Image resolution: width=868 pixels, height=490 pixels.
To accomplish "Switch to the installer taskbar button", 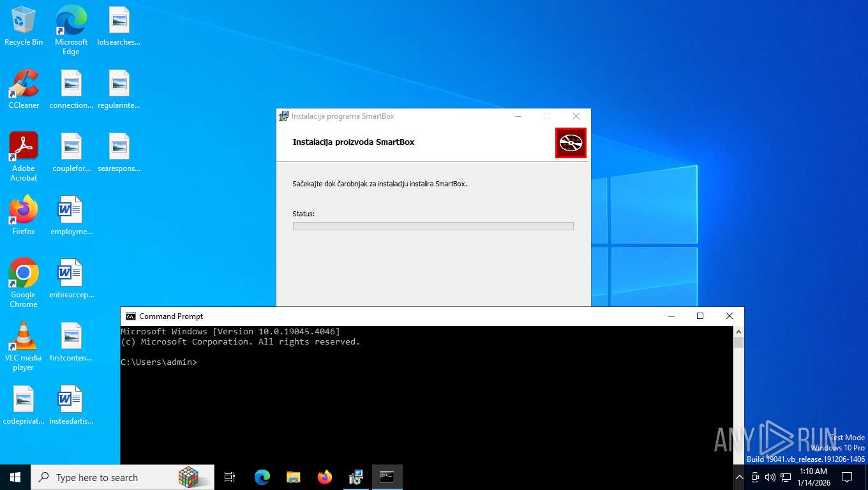I will (356, 477).
